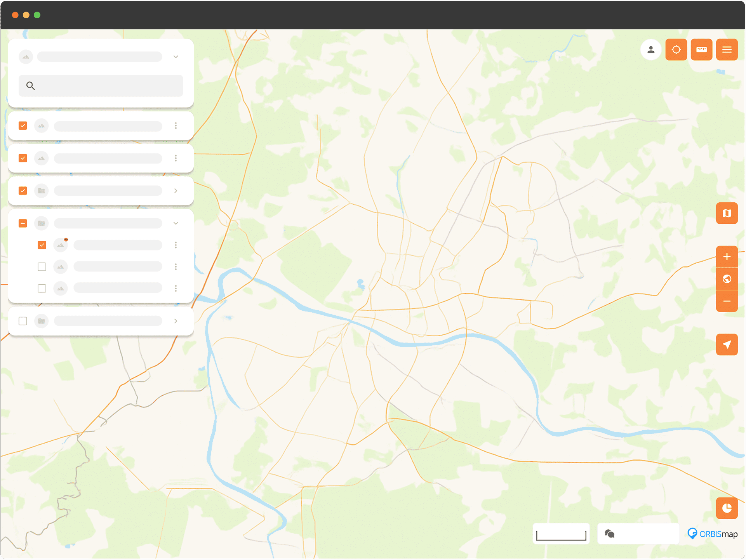Check the bottom folder's empty checkbox

tap(23, 321)
